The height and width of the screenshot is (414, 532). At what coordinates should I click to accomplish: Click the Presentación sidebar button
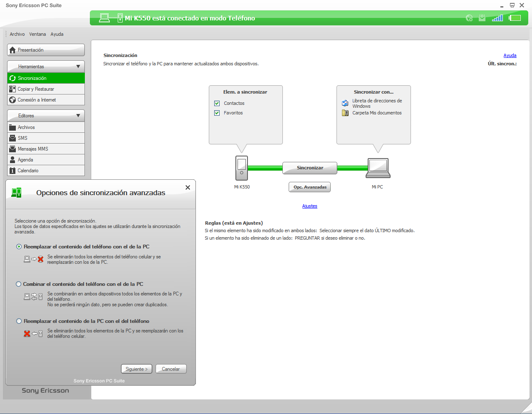46,50
